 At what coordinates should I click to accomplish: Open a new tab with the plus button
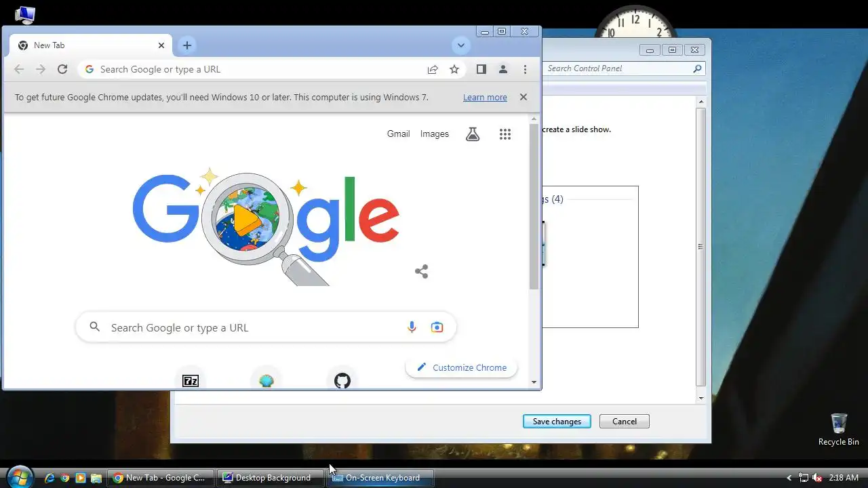point(187,45)
